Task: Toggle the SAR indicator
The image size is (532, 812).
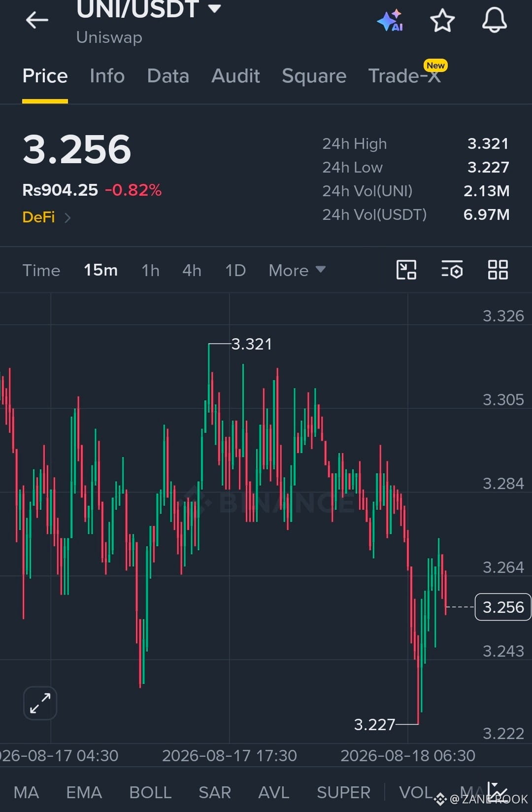Action: tap(215, 792)
